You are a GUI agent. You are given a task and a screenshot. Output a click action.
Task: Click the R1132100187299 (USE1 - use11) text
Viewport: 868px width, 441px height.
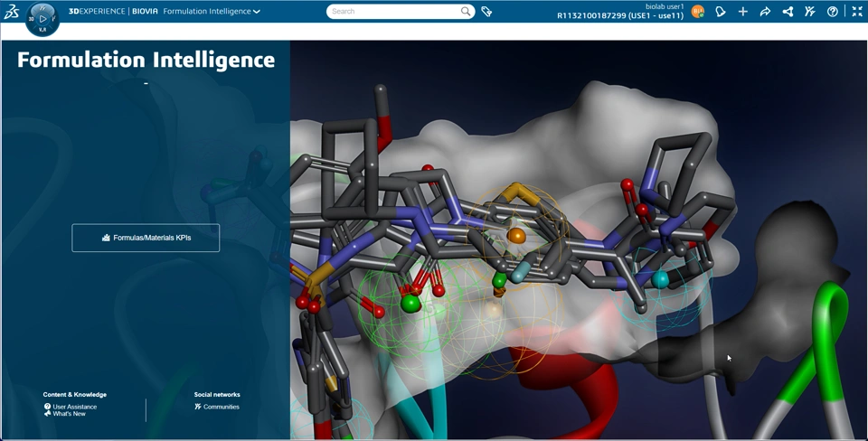point(620,16)
